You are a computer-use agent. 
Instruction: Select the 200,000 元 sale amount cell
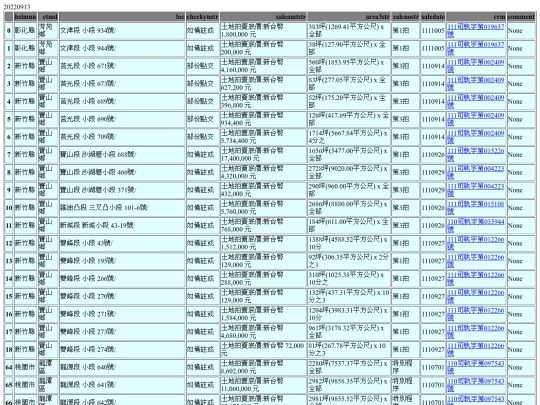[x=263, y=48]
